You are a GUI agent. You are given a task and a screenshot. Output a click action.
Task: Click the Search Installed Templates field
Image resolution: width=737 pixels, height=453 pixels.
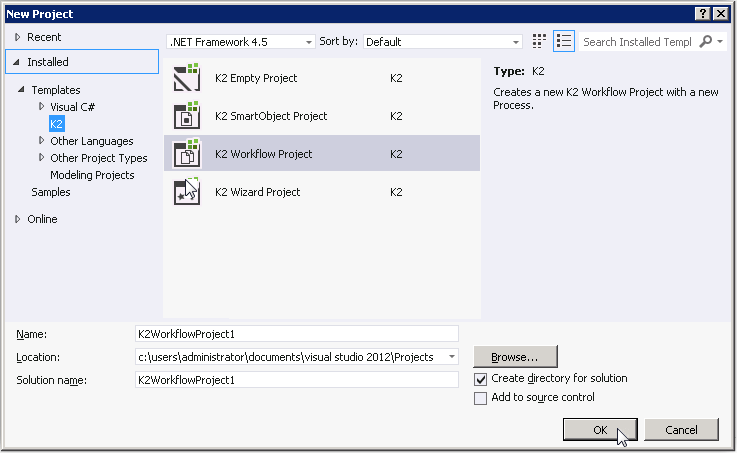click(638, 42)
